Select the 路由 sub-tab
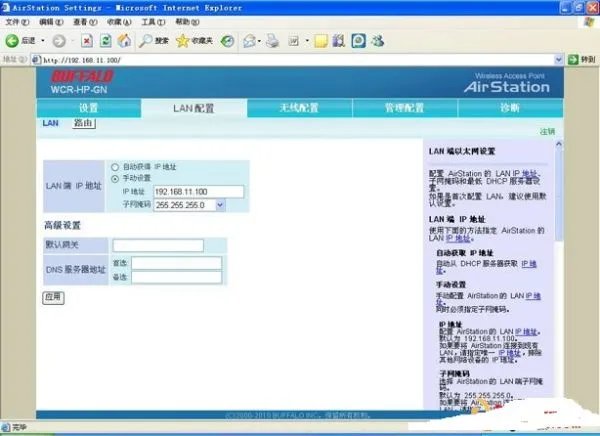Viewport: 600px width, 436px height. (83, 123)
